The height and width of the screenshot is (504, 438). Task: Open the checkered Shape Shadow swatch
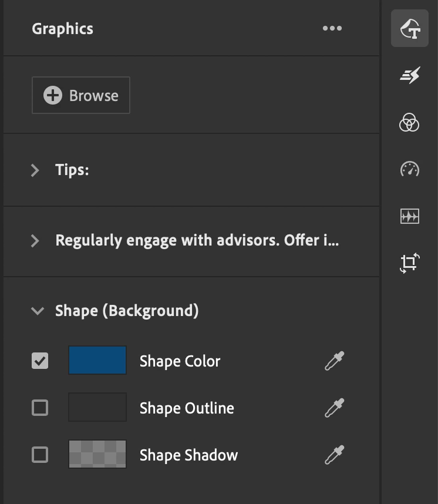[x=97, y=454]
